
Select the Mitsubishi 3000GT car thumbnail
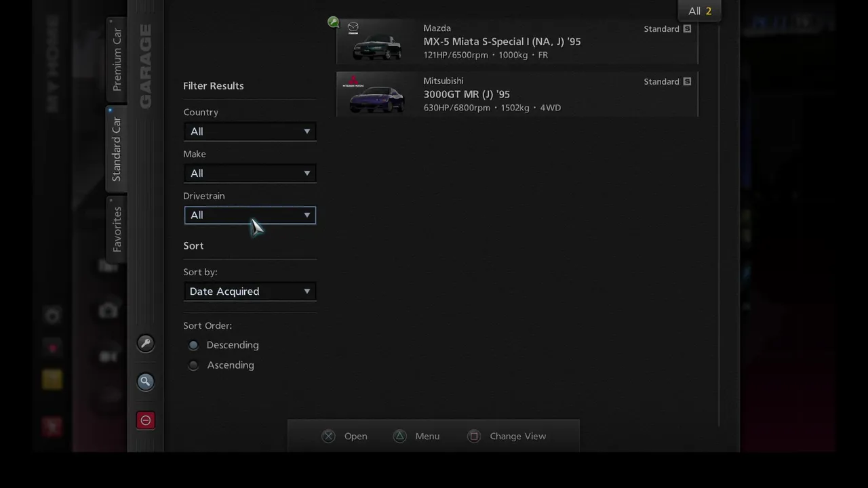coord(376,99)
